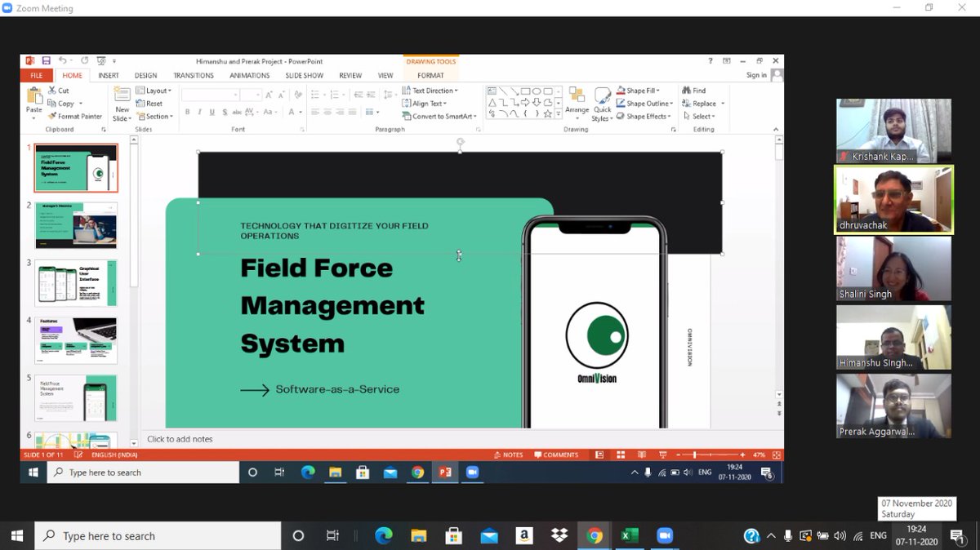The image size is (980, 550).
Task: Toggle Italic formatting
Action: click(x=199, y=112)
